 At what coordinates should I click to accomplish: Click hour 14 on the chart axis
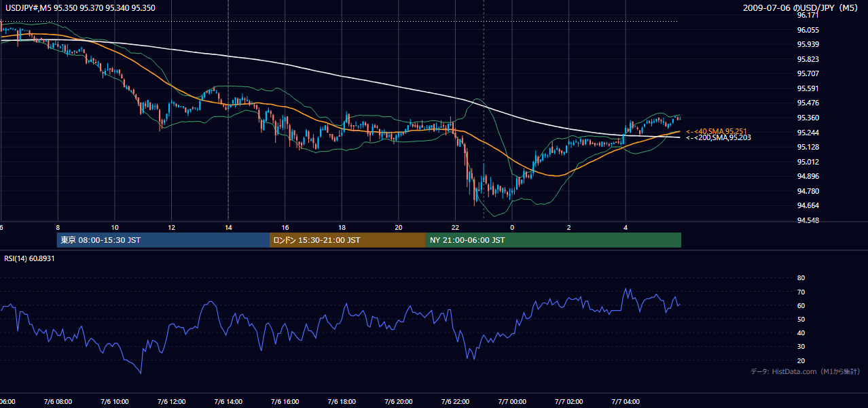click(228, 228)
